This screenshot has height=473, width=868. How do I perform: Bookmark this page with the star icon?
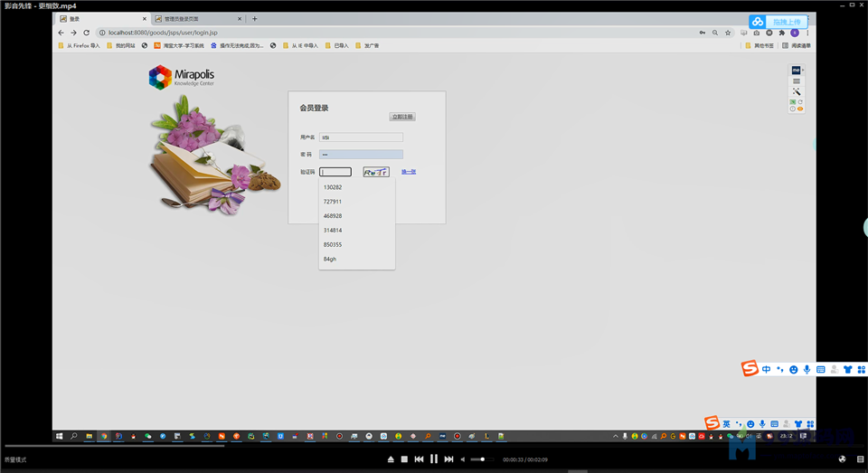click(x=728, y=33)
